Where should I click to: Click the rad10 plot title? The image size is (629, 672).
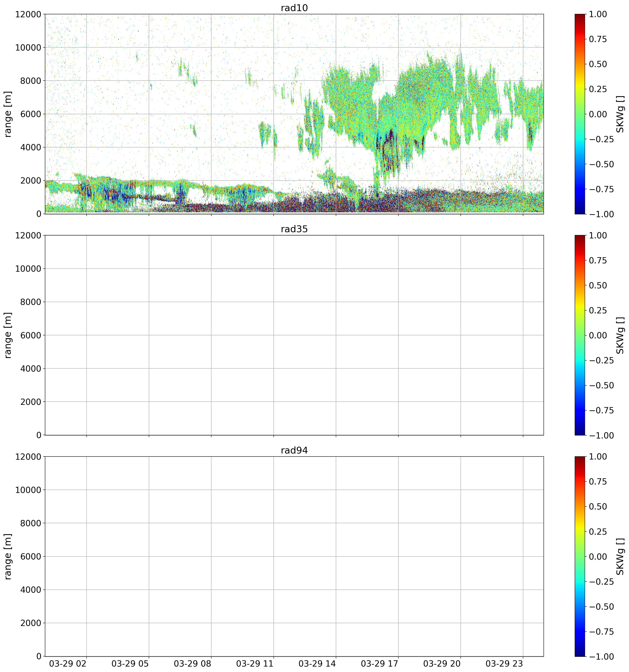[294, 8]
